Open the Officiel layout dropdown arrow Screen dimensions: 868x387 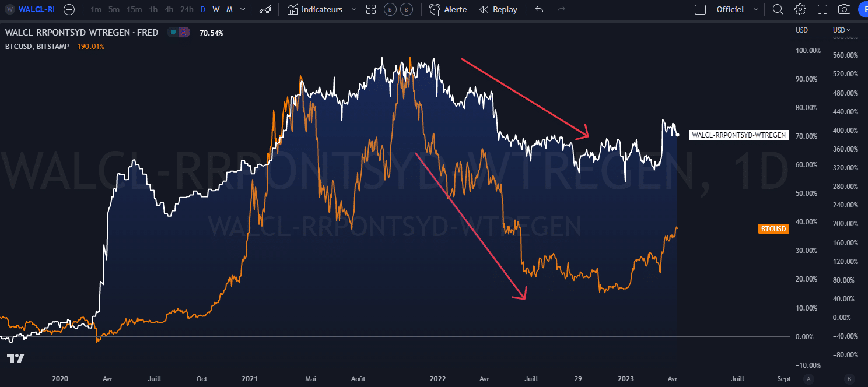[x=756, y=9]
